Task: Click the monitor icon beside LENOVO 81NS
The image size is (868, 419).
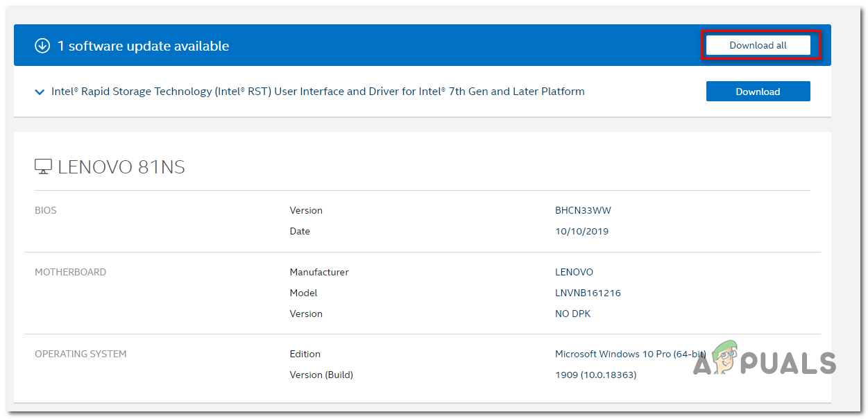Action: point(43,166)
